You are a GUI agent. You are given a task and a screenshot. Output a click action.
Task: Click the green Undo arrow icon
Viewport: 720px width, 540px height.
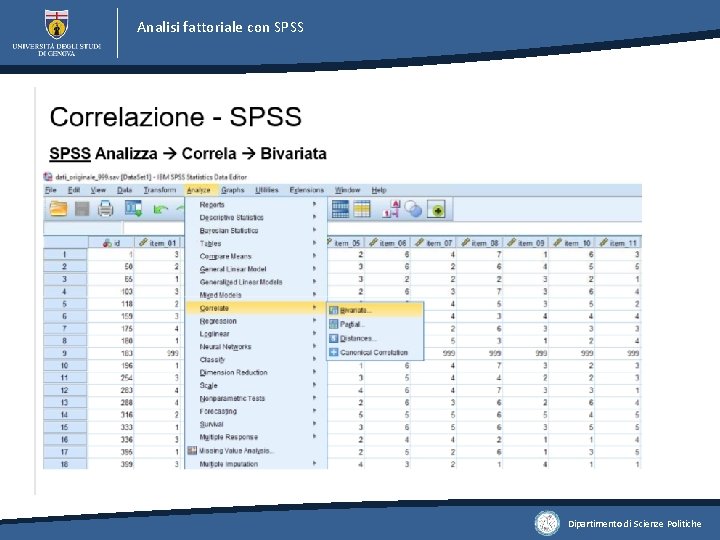point(160,209)
